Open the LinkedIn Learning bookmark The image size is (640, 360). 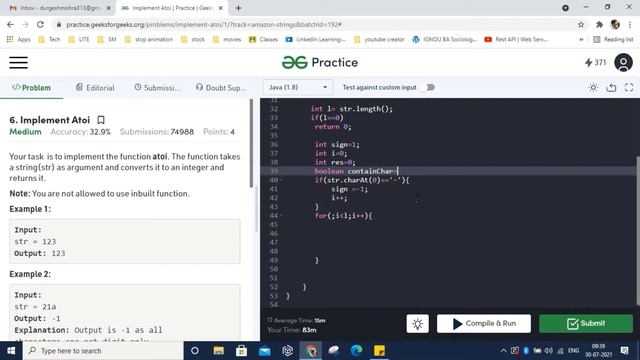point(316,40)
